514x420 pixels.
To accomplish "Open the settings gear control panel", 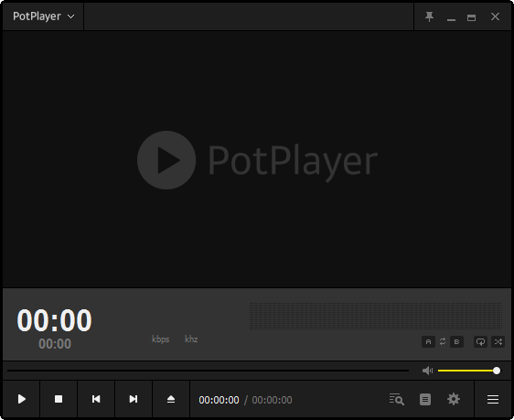I will (x=454, y=399).
